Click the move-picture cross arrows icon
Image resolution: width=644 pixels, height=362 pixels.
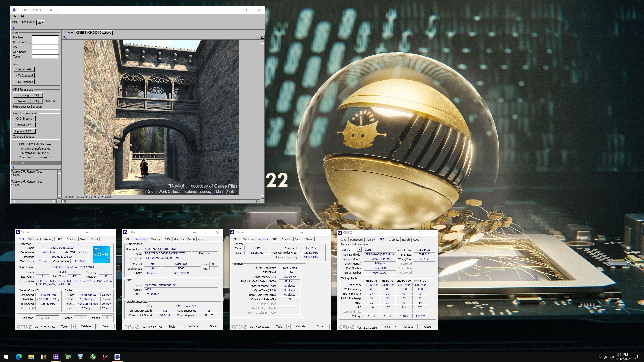258,37
